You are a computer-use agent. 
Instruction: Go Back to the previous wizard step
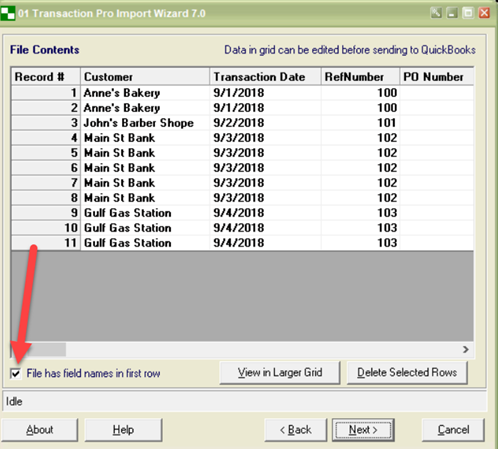pyautogui.click(x=296, y=430)
